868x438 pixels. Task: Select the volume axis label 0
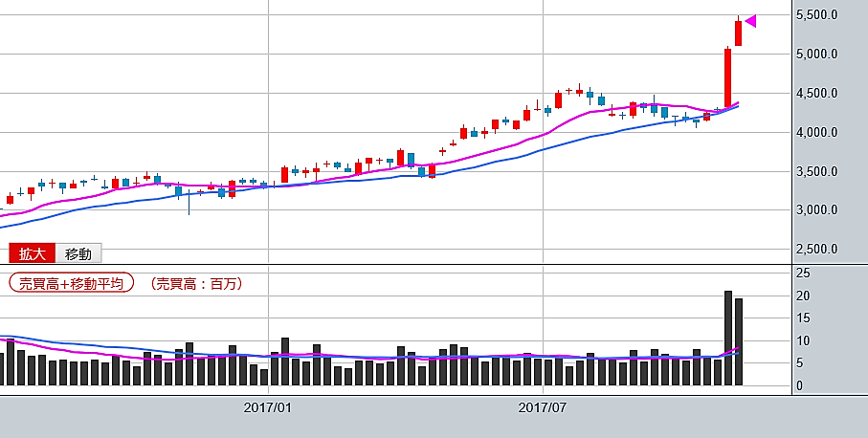(799, 386)
